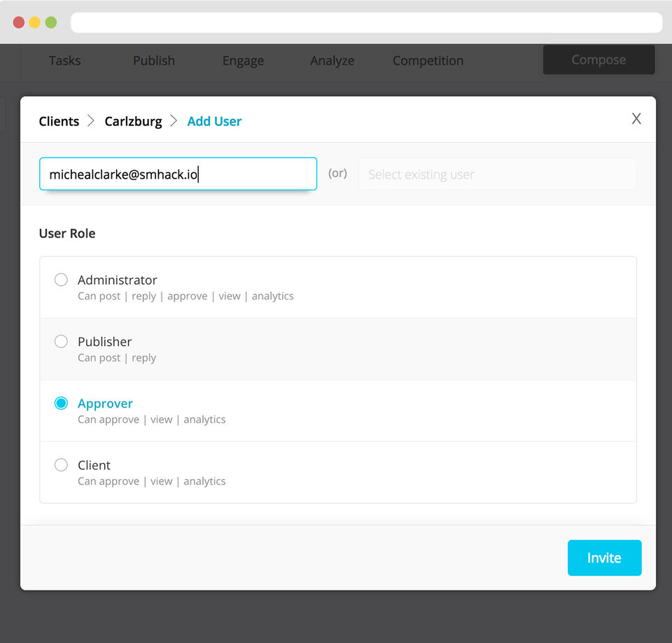Switch to the Publish tab

154,61
